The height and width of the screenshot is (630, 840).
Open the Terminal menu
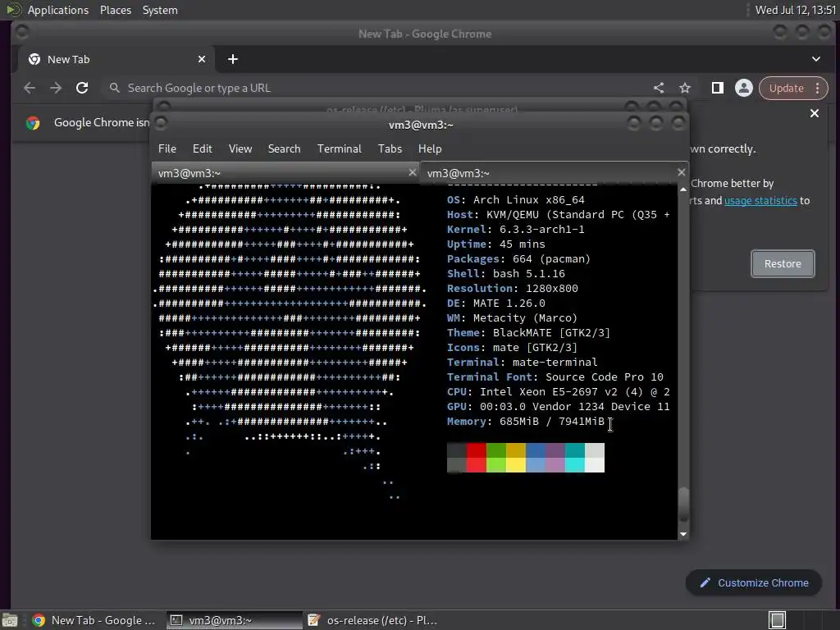pyautogui.click(x=339, y=148)
